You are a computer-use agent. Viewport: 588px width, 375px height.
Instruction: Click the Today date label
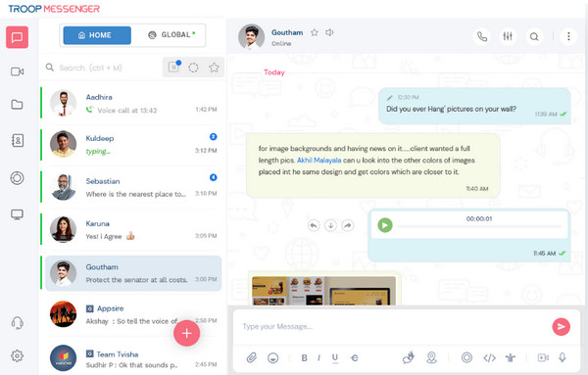click(x=274, y=72)
